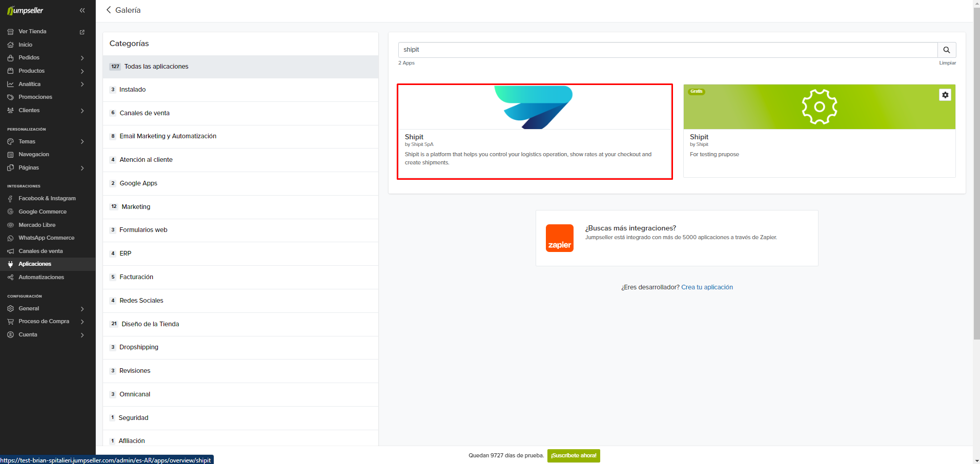Click the Clientes people icon

point(10,111)
